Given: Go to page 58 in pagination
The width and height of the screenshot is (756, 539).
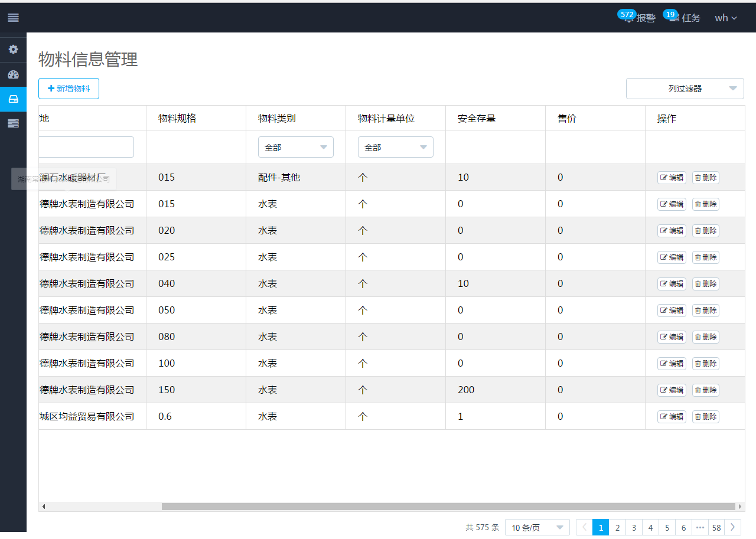Looking at the screenshot, I should point(716,527).
